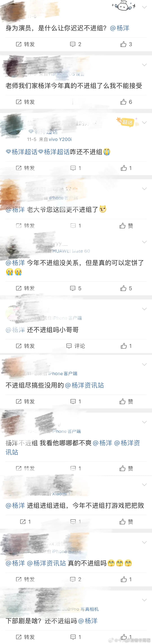Image resolution: width=152 pixels, height=644 pixels.
Task: Repost the 老师我们家杨洋 post
Action: pyautogui.click(x=25, y=102)
